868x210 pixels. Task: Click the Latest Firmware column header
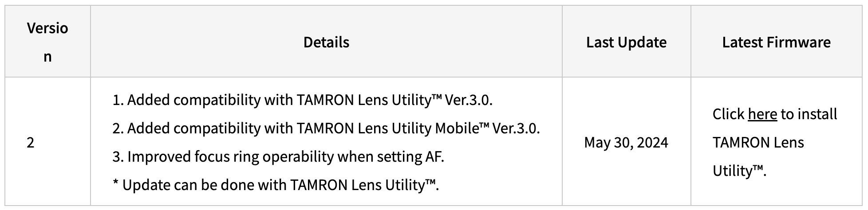point(776,42)
